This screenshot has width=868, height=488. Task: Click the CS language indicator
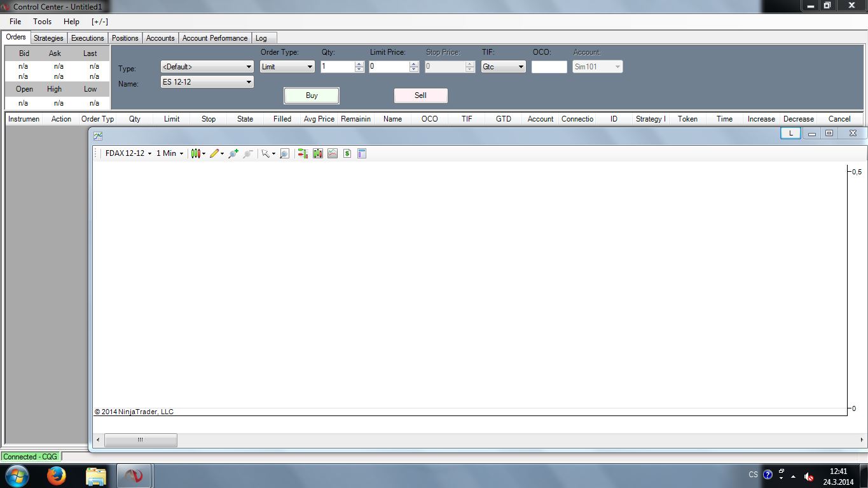tap(753, 475)
